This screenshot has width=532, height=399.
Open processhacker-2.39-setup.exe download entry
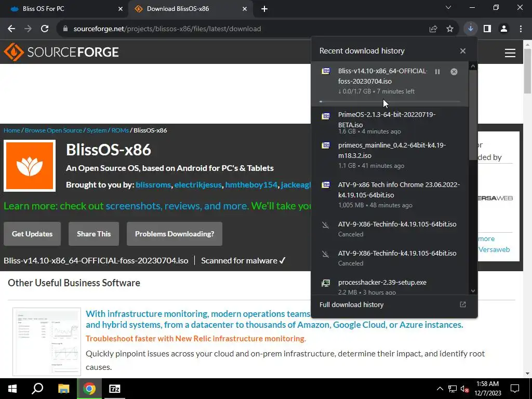coord(390,286)
